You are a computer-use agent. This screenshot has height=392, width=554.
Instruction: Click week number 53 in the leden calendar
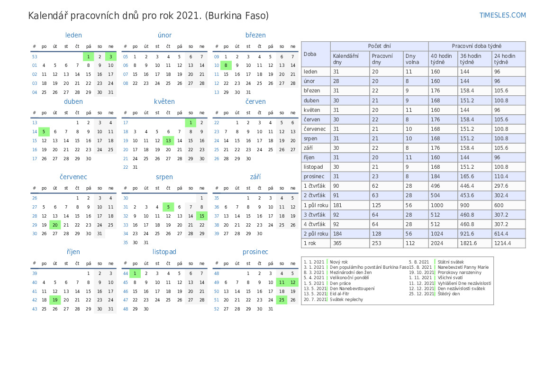coord(35,57)
